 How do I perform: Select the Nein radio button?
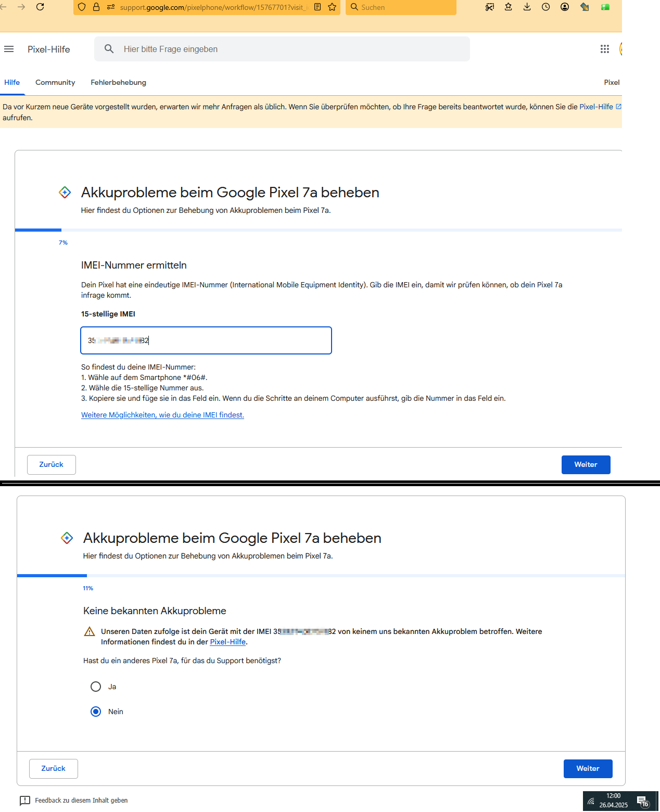[x=96, y=712]
